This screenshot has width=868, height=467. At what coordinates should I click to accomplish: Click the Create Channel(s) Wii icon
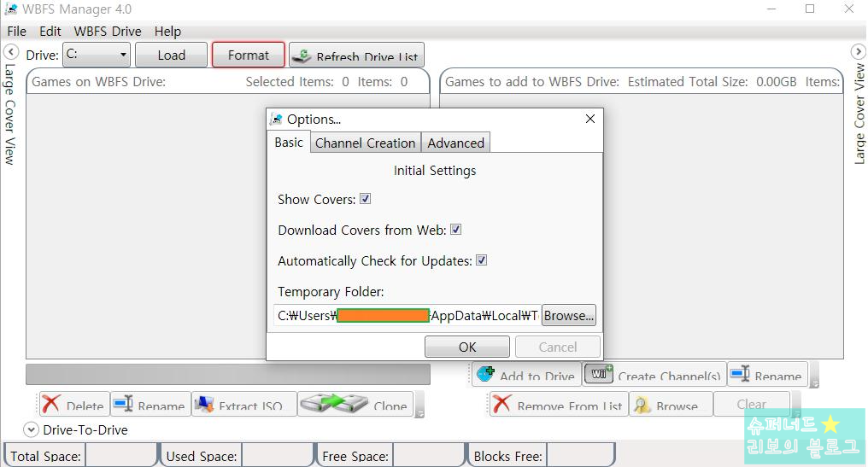pyautogui.click(x=600, y=373)
